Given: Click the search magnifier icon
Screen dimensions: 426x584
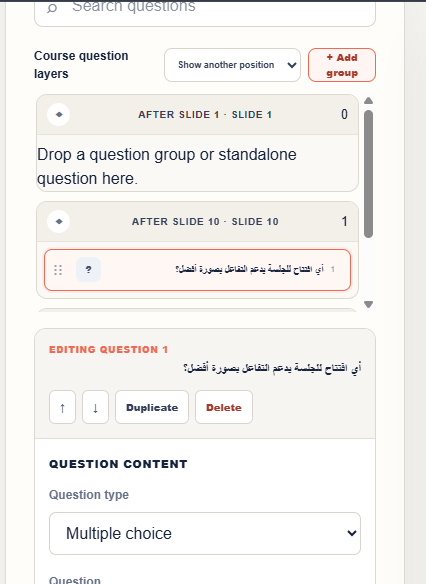Looking at the screenshot, I should coord(52,8).
